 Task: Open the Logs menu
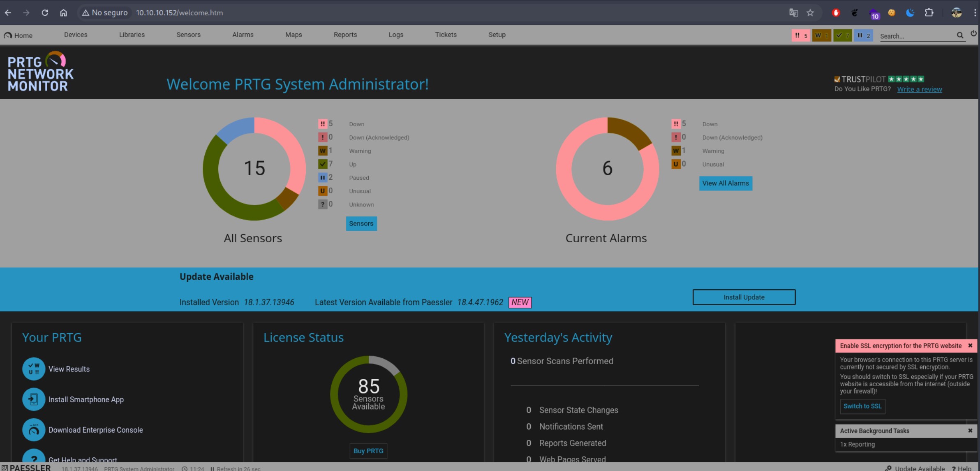396,35
